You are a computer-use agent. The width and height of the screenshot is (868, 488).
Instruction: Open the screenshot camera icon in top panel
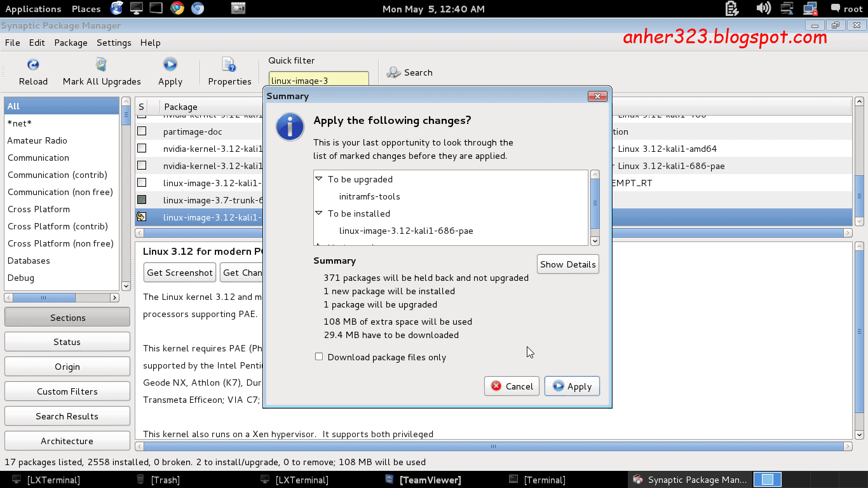238,8
